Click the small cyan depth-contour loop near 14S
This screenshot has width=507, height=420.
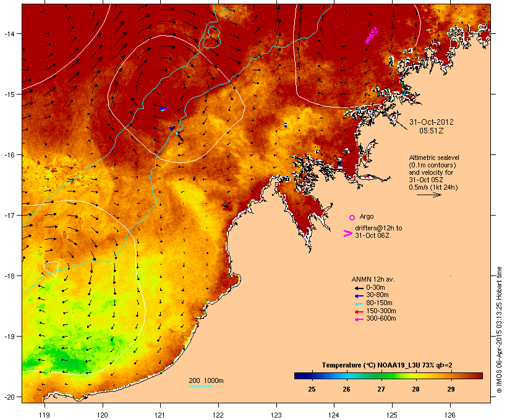tap(212, 37)
